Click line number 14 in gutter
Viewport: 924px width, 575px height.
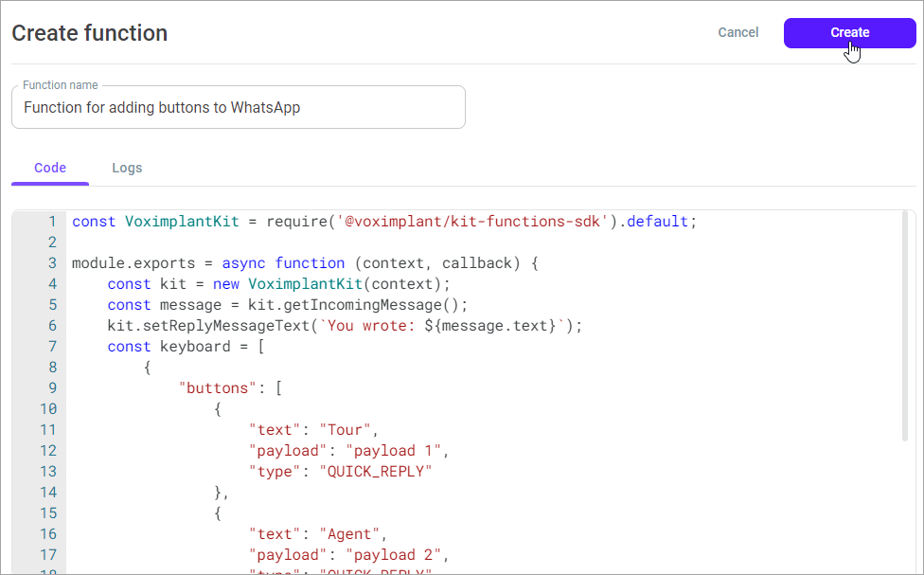pyautogui.click(x=48, y=493)
